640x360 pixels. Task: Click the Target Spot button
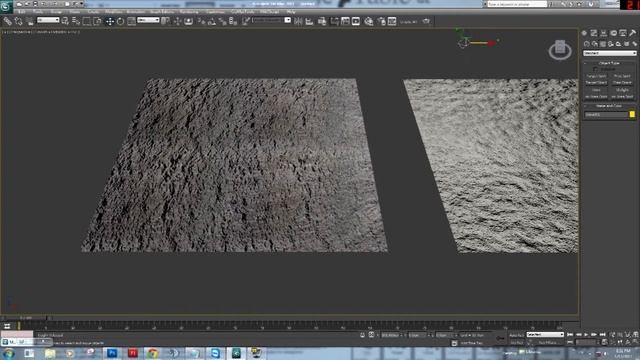tap(596, 76)
